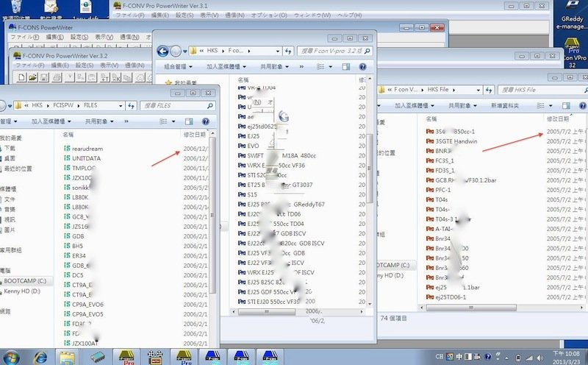Screen dimensions: 588x365
Task: Open 通信(N) menu in F-CONS PowerWriter
Action: tap(129, 37)
